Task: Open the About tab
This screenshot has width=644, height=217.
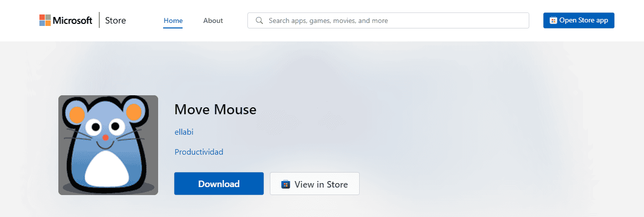Action: 213,20
